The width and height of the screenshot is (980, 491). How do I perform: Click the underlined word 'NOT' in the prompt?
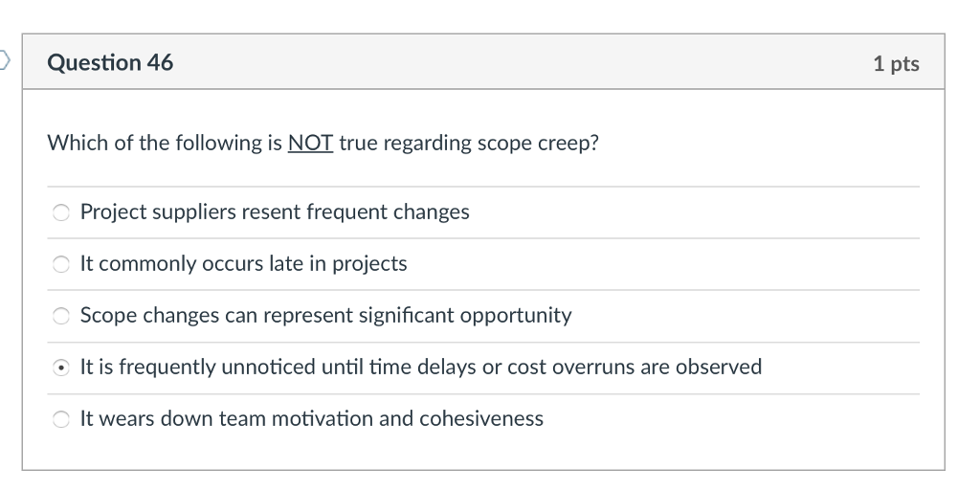(310, 143)
